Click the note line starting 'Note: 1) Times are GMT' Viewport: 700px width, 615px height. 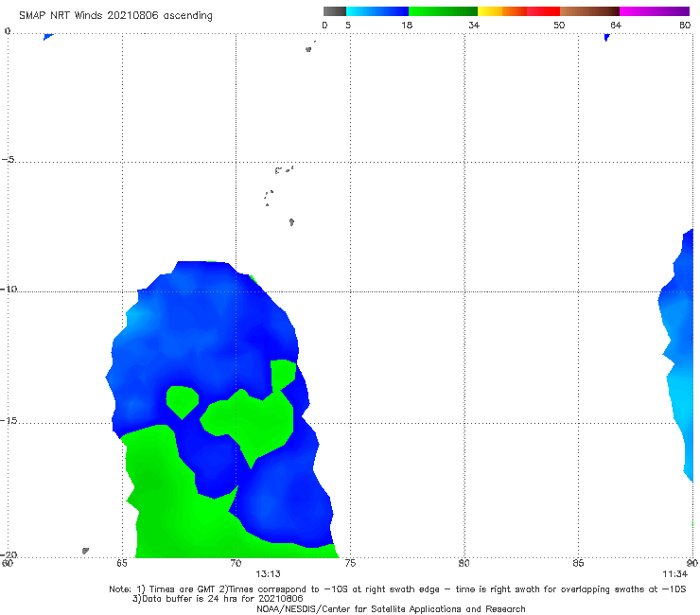coord(397,589)
